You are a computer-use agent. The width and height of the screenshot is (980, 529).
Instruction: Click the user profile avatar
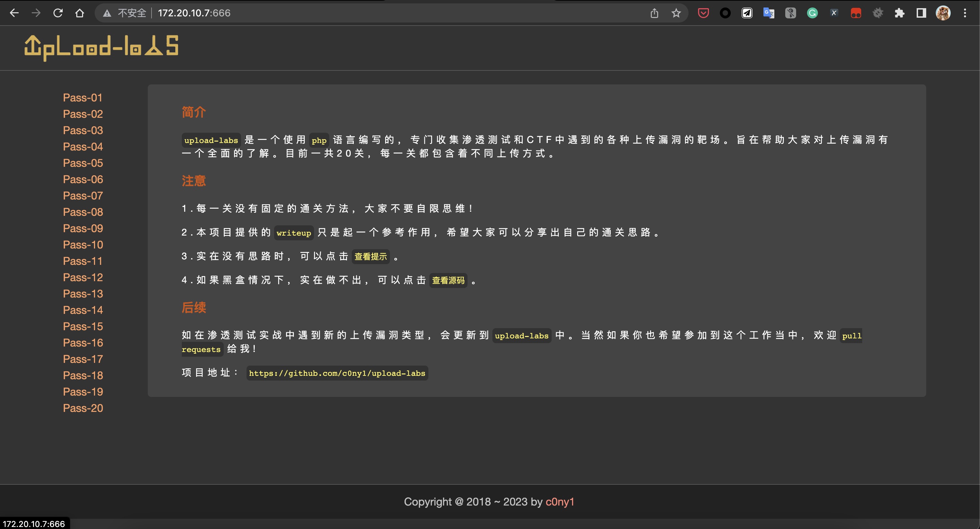(943, 13)
